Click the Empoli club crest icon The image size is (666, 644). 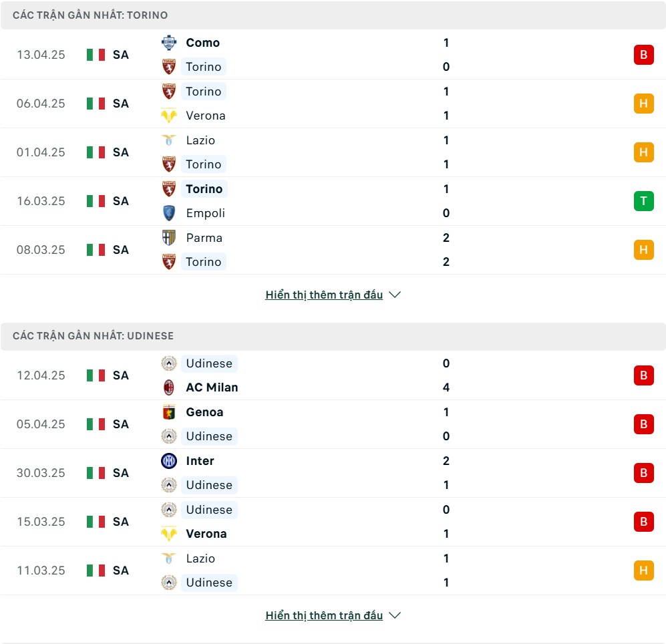coord(168,213)
